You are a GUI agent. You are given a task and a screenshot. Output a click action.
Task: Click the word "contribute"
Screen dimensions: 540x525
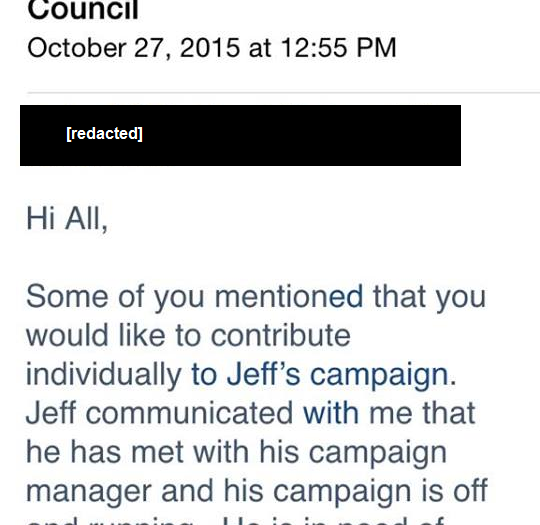pyautogui.click(x=280, y=335)
